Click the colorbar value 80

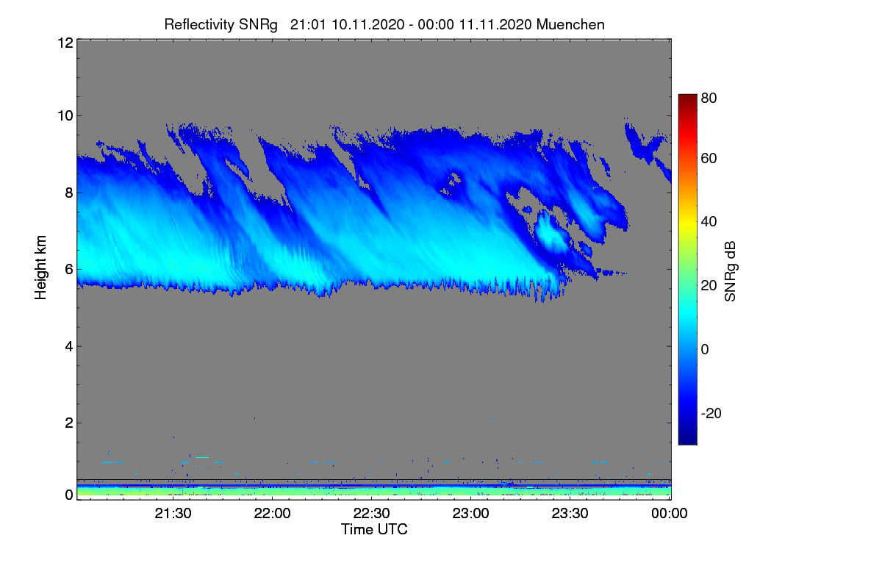tap(709, 97)
